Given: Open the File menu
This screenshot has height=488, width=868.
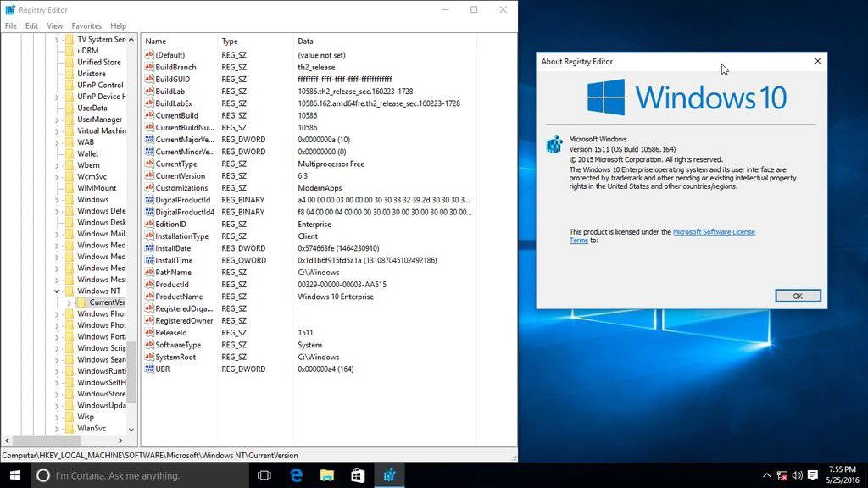Looking at the screenshot, I should [x=10, y=25].
